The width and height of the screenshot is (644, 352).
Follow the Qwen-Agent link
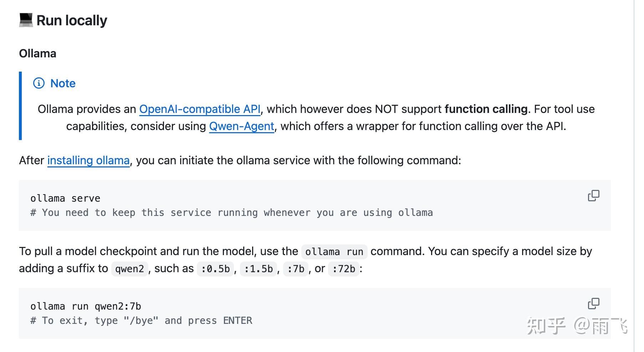point(241,126)
